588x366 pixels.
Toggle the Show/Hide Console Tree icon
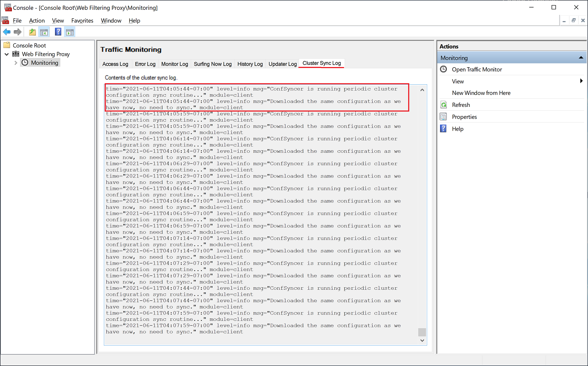pyautogui.click(x=44, y=32)
